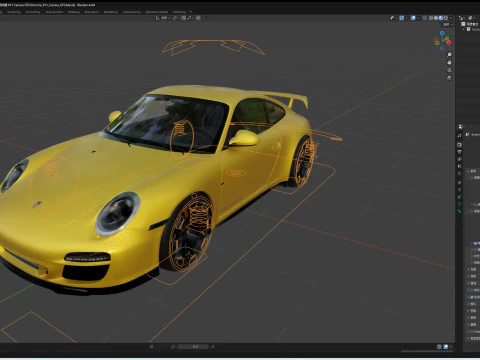Open the Properties editor type menu
The width and height of the screenshot is (480, 360).
tap(462, 127)
